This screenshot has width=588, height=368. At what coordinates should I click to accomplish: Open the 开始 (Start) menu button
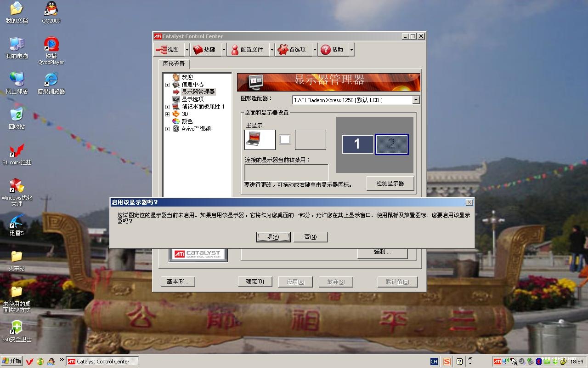click(x=12, y=361)
